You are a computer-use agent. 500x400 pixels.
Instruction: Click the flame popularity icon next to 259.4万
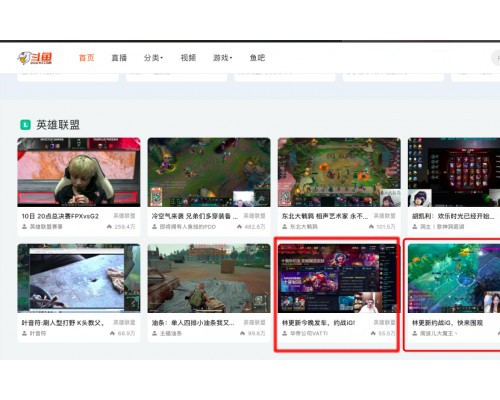click(109, 227)
